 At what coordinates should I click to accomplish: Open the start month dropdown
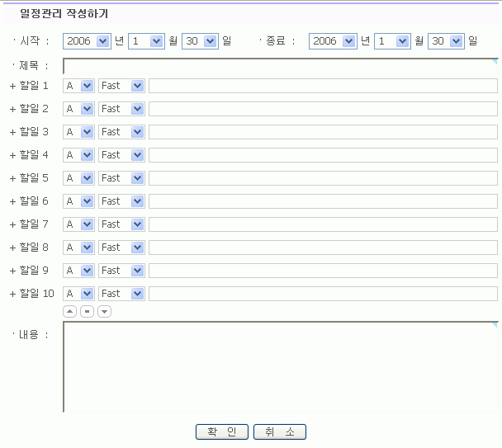[x=145, y=40]
